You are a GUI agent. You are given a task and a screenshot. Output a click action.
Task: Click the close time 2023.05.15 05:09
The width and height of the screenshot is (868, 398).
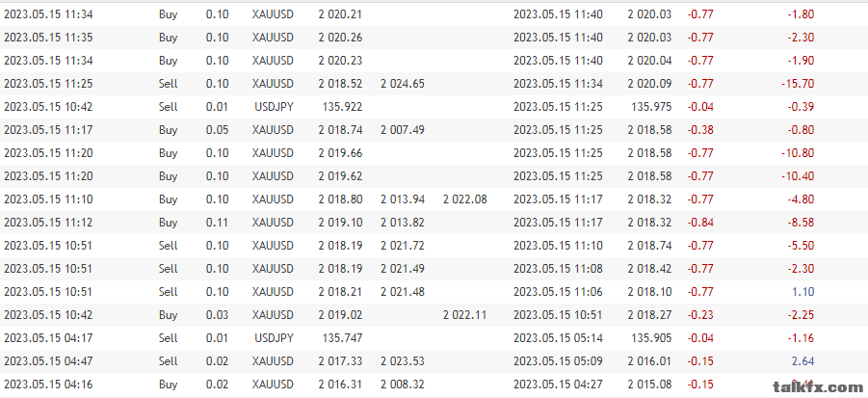click(x=558, y=361)
